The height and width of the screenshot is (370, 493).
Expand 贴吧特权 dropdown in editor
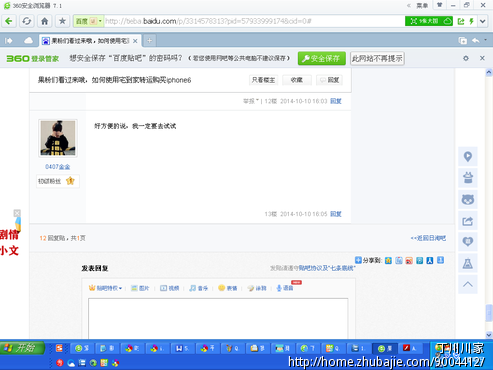(x=105, y=288)
